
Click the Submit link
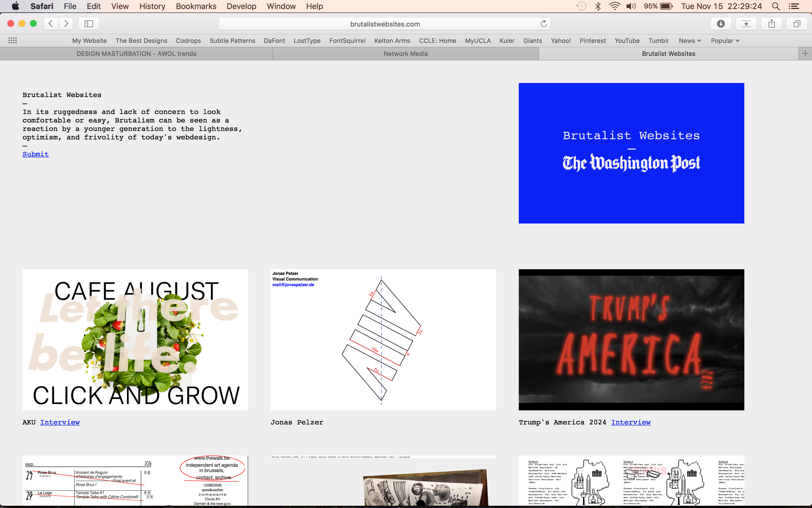[x=36, y=154]
